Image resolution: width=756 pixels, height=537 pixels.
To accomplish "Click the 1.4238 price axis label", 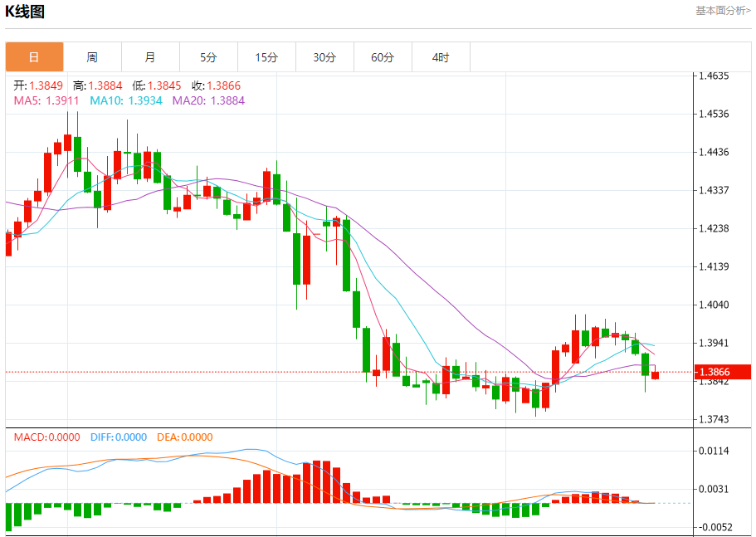I will [x=714, y=228].
